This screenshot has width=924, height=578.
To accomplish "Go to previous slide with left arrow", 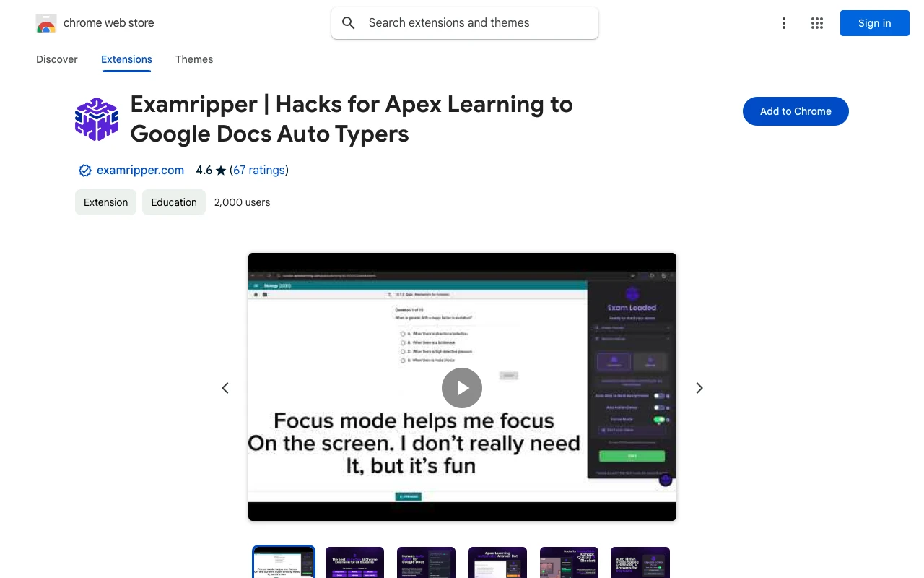I will 225,388.
